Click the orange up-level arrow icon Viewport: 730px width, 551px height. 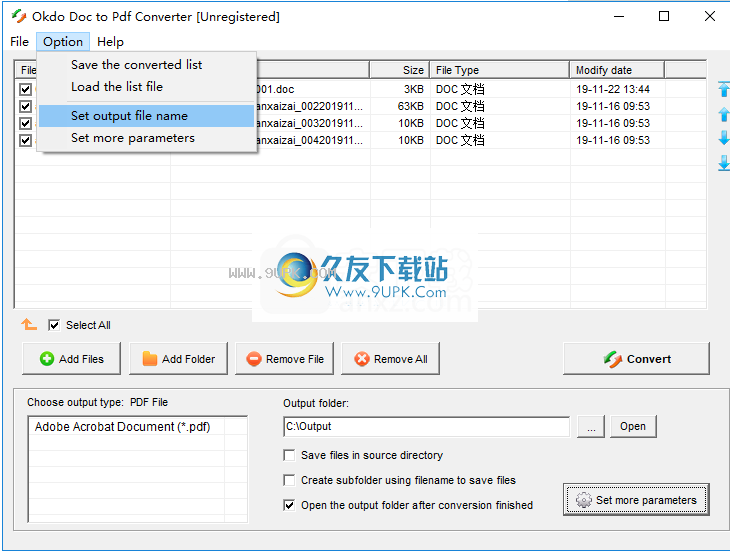(x=29, y=324)
